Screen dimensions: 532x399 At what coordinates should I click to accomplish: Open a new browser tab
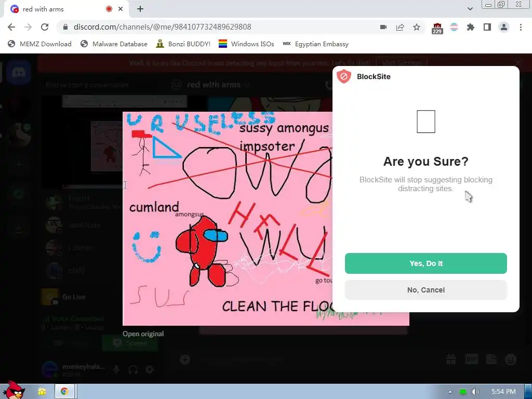140,9
